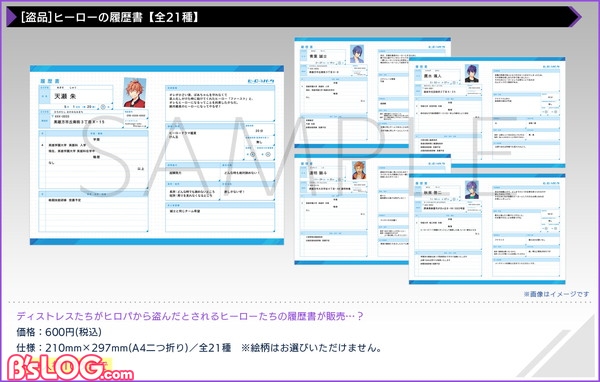The width and height of the screenshot is (600, 382).
Task: Select the price text "価格：600円(税込)"
Action: 59,332
